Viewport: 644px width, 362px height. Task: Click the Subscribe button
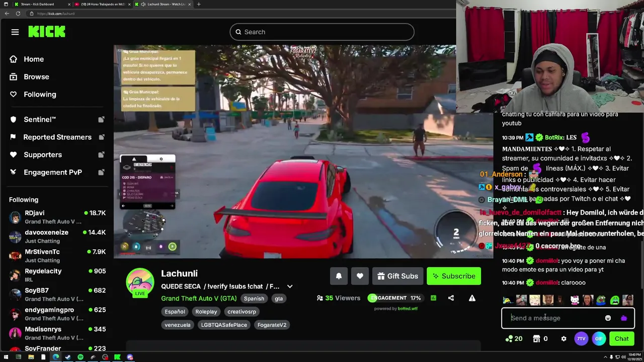point(454,276)
